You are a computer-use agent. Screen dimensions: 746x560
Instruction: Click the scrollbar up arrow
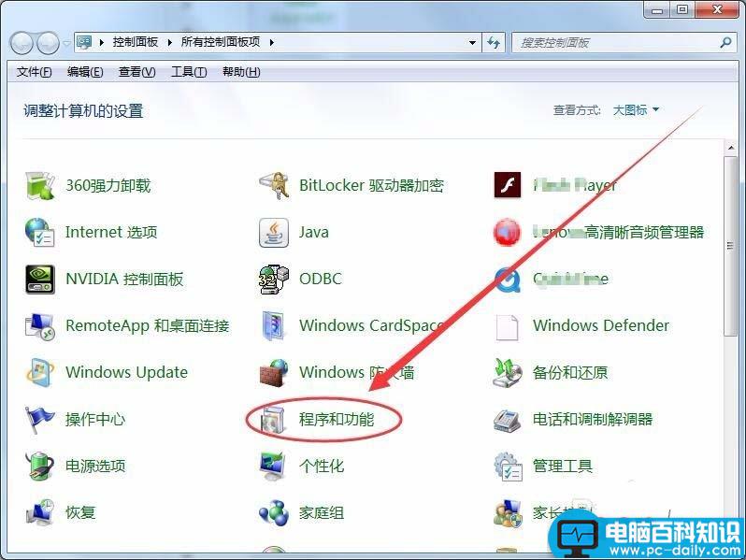730,148
